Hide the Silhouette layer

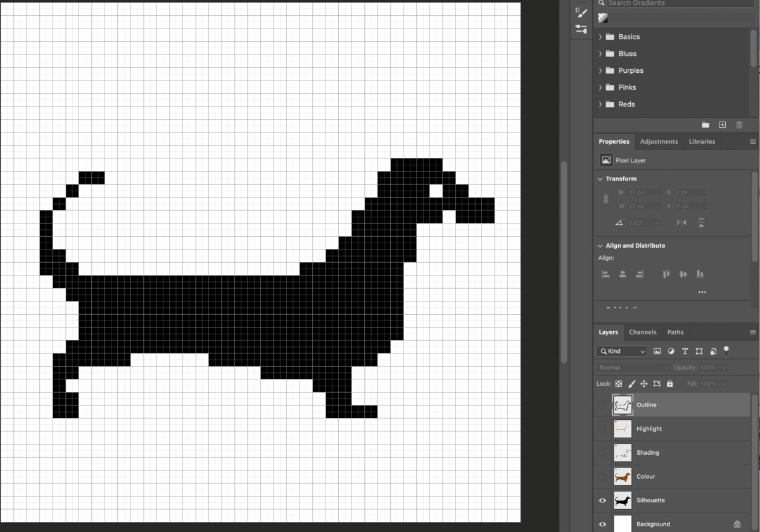pos(602,500)
